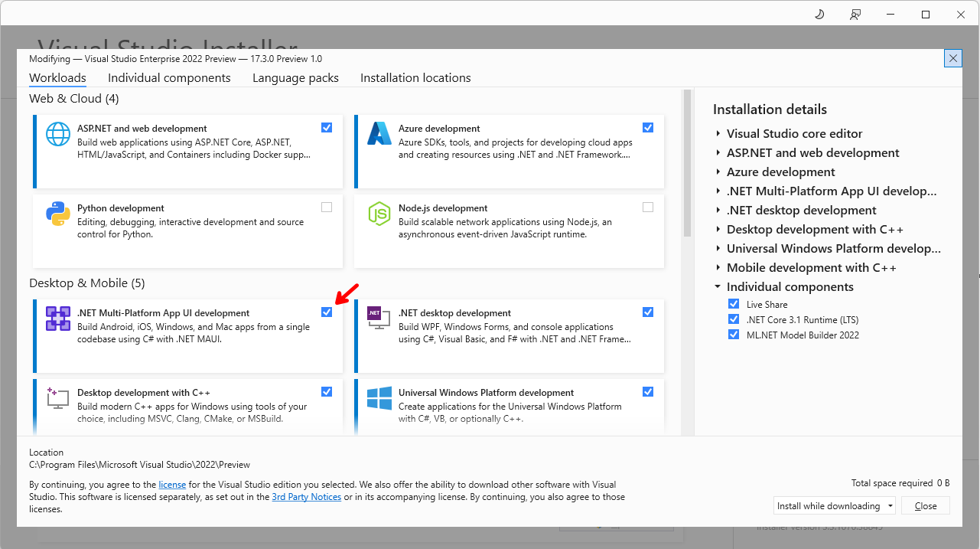Image resolution: width=980 pixels, height=549 pixels.
Task: Click the Universal Windows Platform logo icon
Action: coord(379,398)
